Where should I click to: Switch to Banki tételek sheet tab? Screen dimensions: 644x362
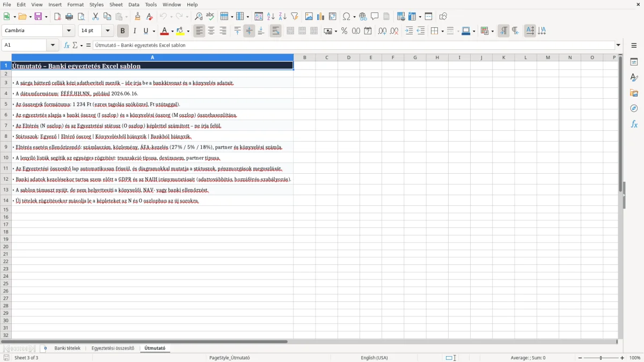coord(67,348)
